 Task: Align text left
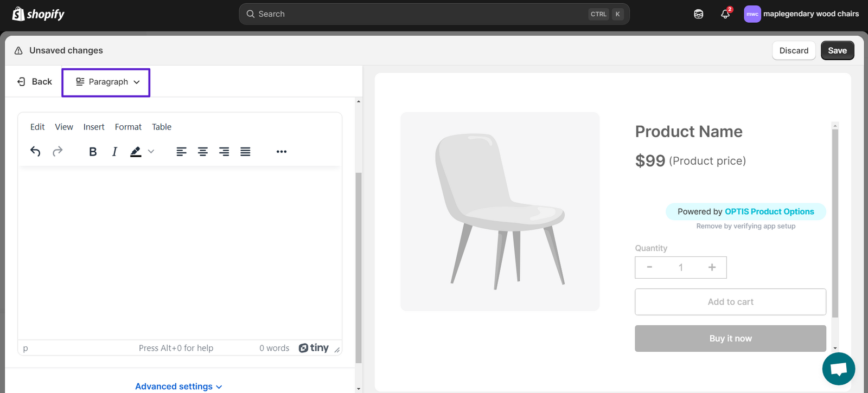pyautogui.click(x=181, y=151)
